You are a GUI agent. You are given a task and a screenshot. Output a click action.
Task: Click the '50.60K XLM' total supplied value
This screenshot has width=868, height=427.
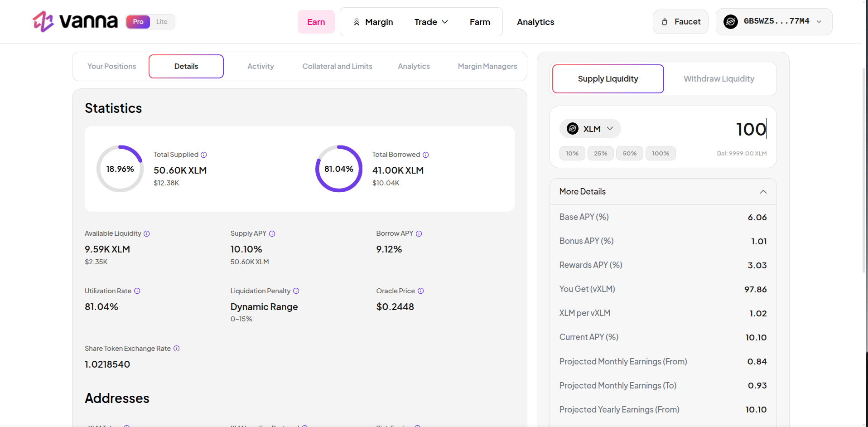[180, 170]
